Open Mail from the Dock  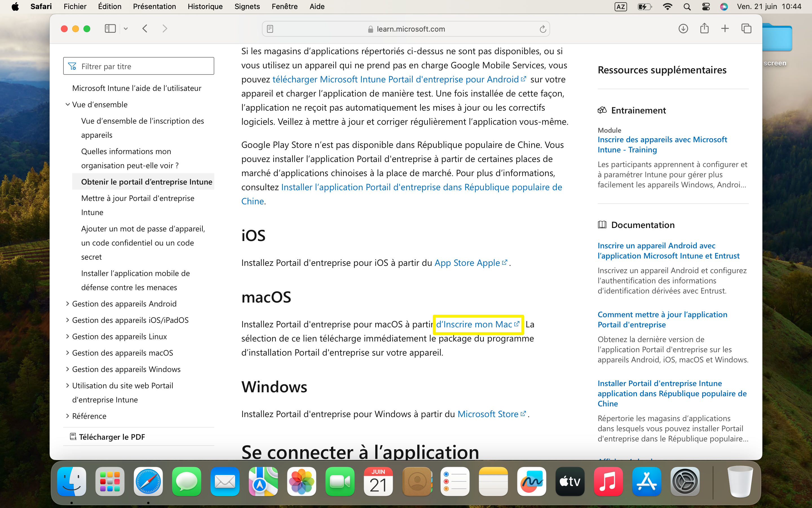pyautogui.click(x=225, y=481)
